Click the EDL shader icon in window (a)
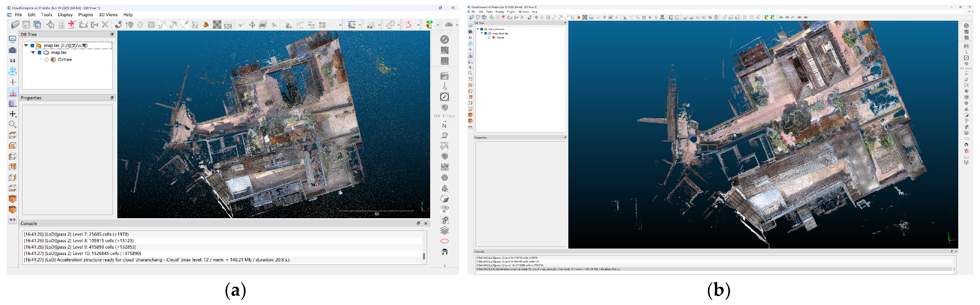This screenshot has height=305, width=980. click(x=444, y=50)
